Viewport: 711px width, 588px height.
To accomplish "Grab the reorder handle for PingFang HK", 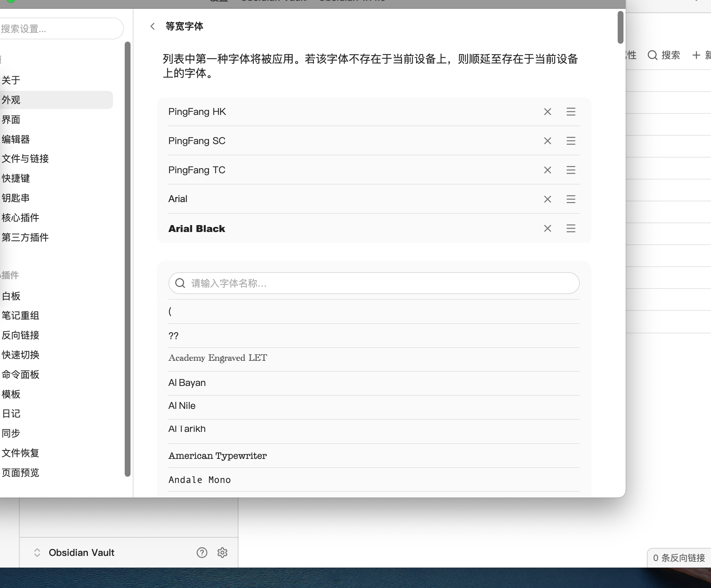I will (571, 112).
